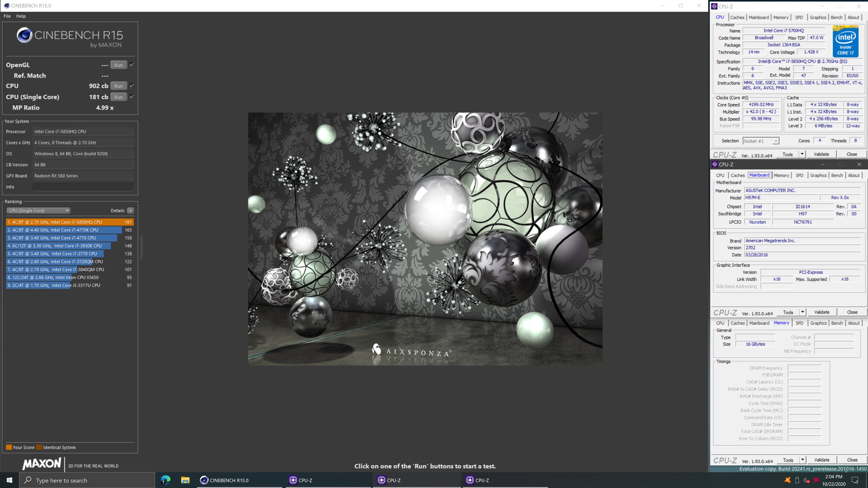Click the MAXON logo
Screen dimensions: 868x488
(42, 464)
